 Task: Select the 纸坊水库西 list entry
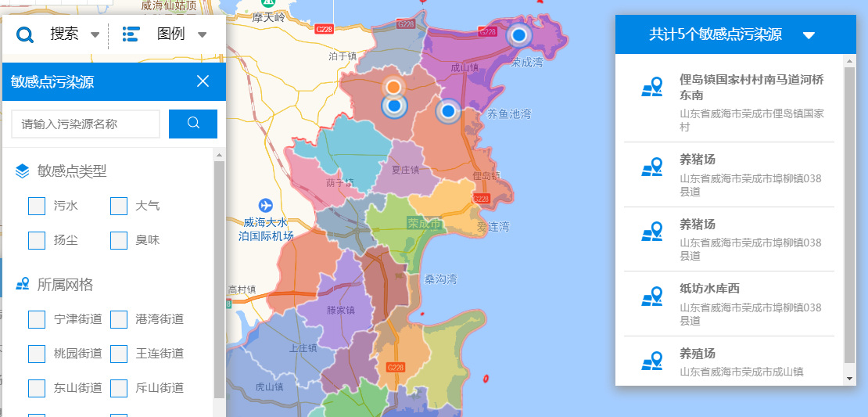tap(729, 304)
